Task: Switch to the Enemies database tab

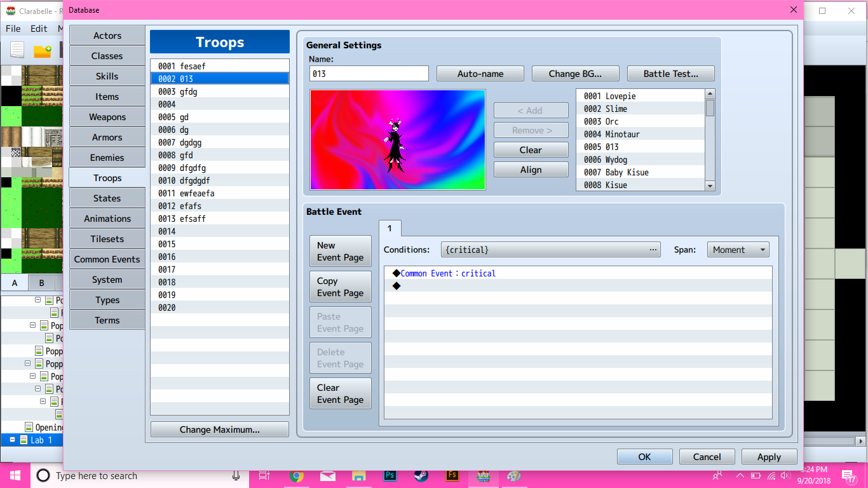Action: click(x=107, y=158)
